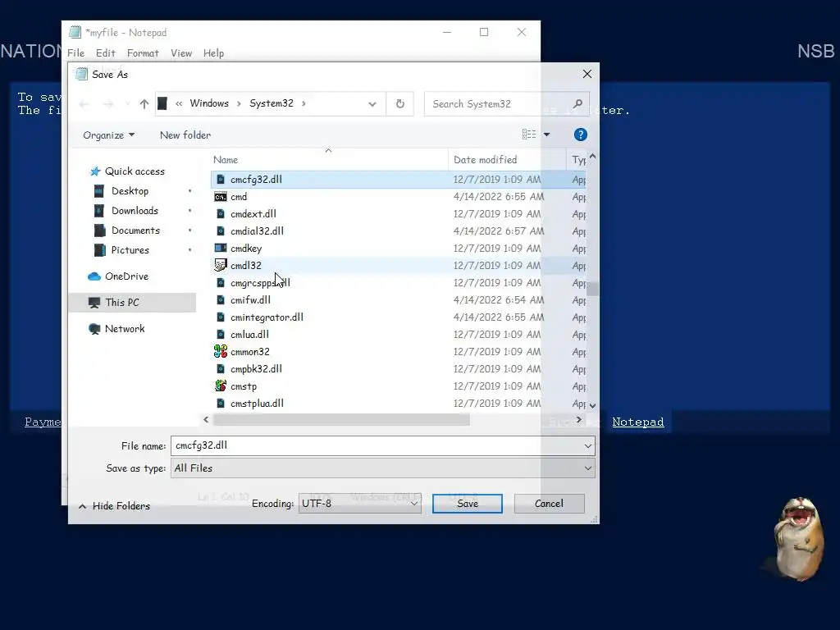Select the cmpbk32.dll file icon
840x630 pixels.
220,368
